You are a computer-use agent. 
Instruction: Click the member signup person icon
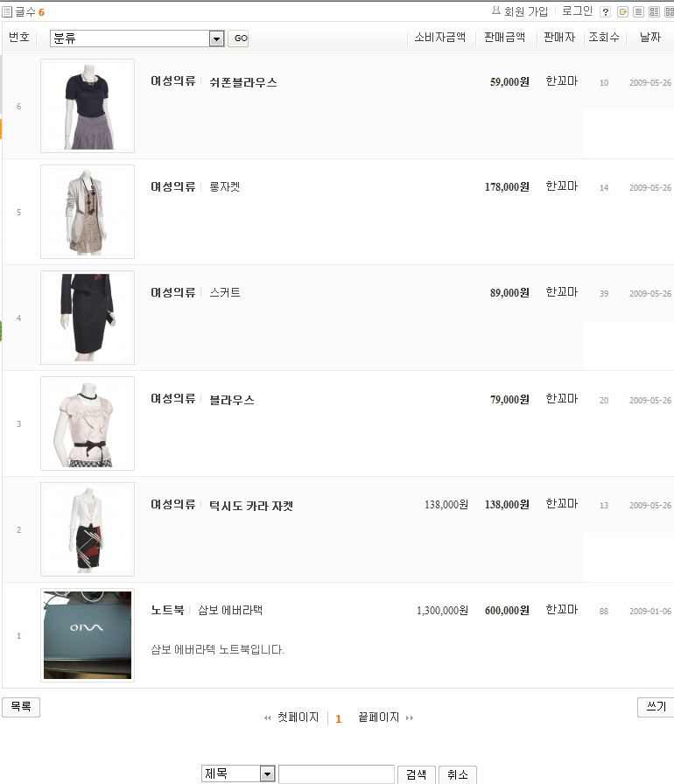pyautogui.click(x=496, y=10)
